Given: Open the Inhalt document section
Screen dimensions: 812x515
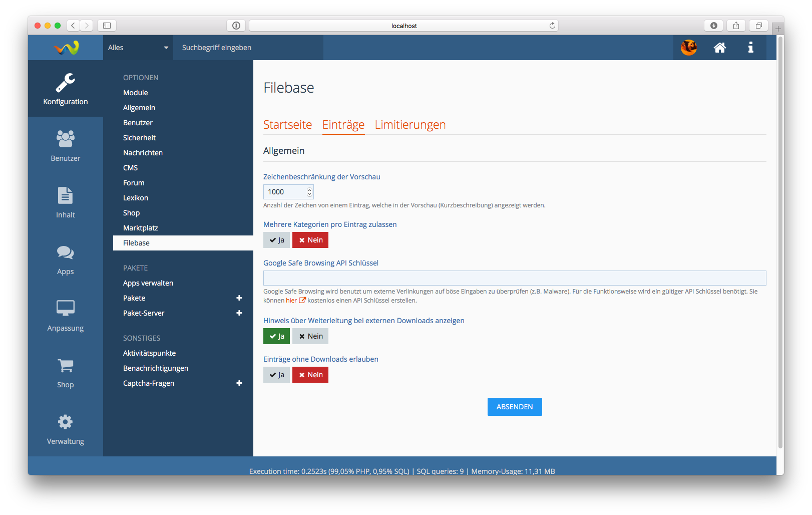Looking at the screenshot, I should point(66,202).
